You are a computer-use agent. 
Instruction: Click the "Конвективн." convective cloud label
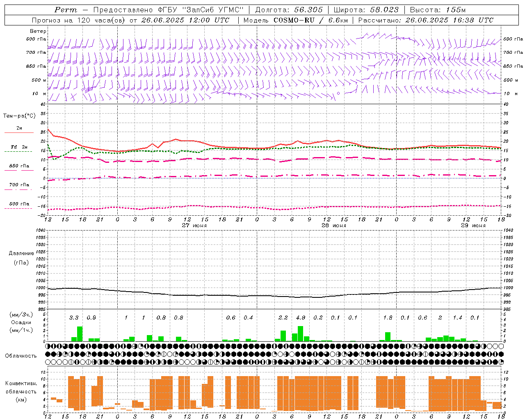[21, 383]
